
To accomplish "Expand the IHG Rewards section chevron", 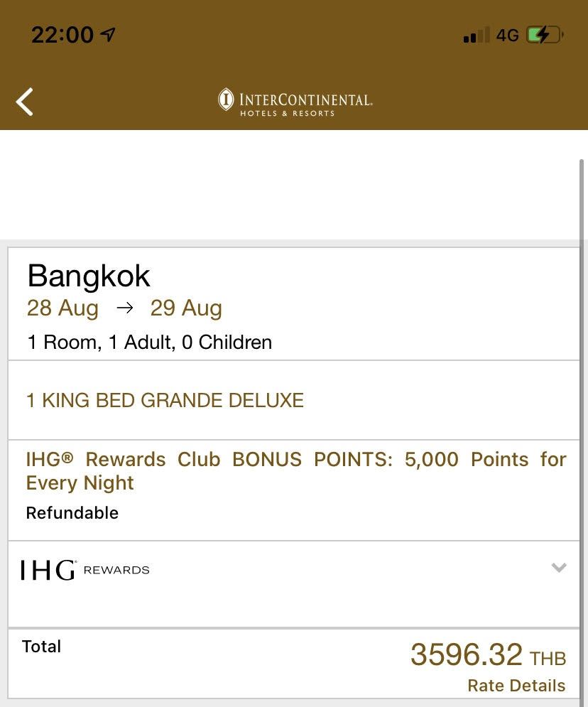I will tap(559, 568).
